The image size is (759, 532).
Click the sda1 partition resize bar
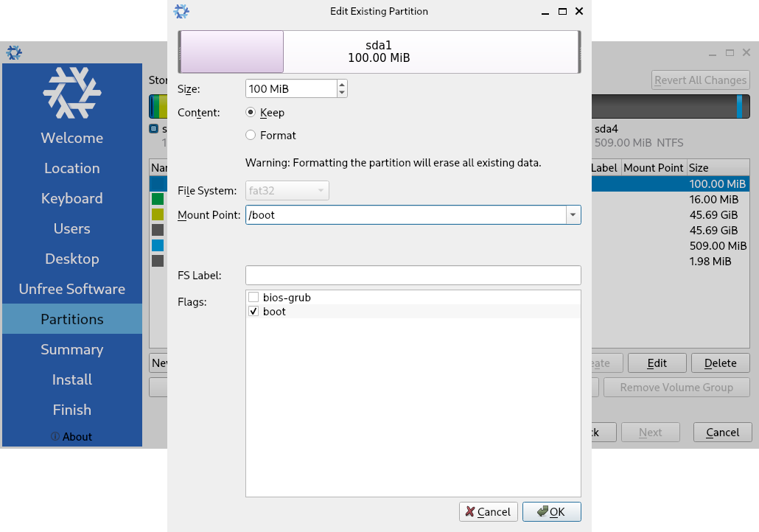(379, 52)
